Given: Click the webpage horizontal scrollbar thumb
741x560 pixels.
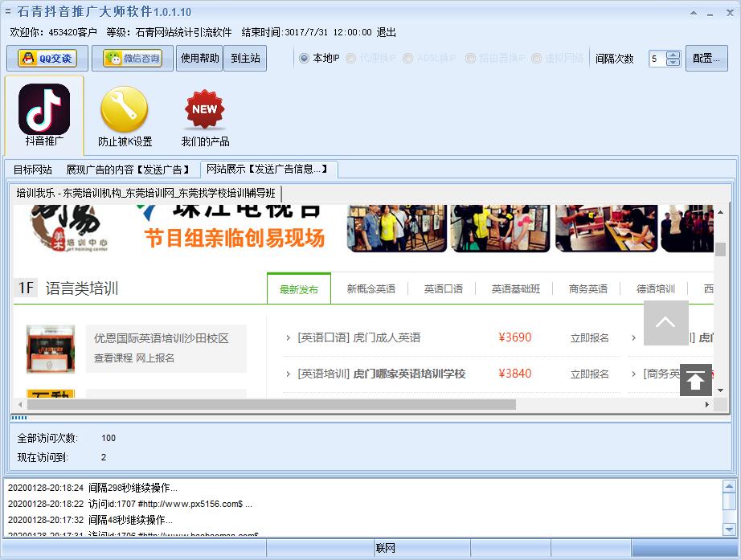Looking at the screenshot, I should coord(272,404).
